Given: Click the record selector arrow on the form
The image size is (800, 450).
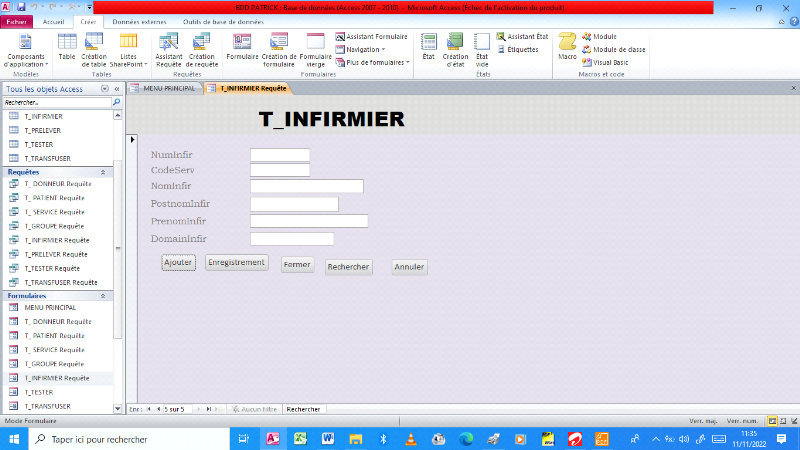Looking at the screenshot, I should (x=132, y=139).
